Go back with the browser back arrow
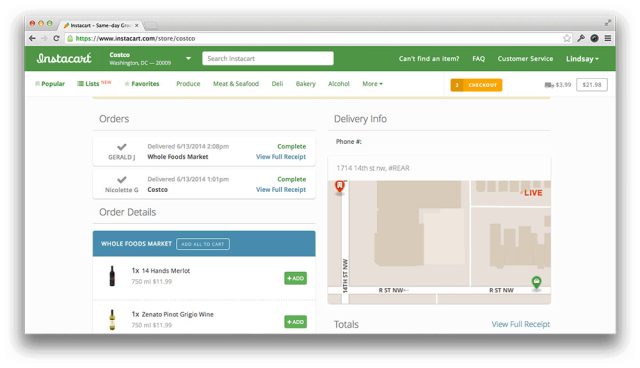 coord(32,38)
